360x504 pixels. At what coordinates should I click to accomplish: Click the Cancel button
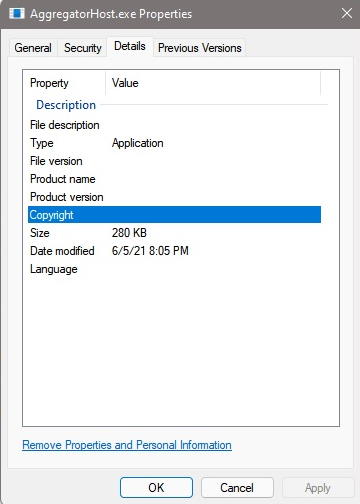[x=237, y=488]
